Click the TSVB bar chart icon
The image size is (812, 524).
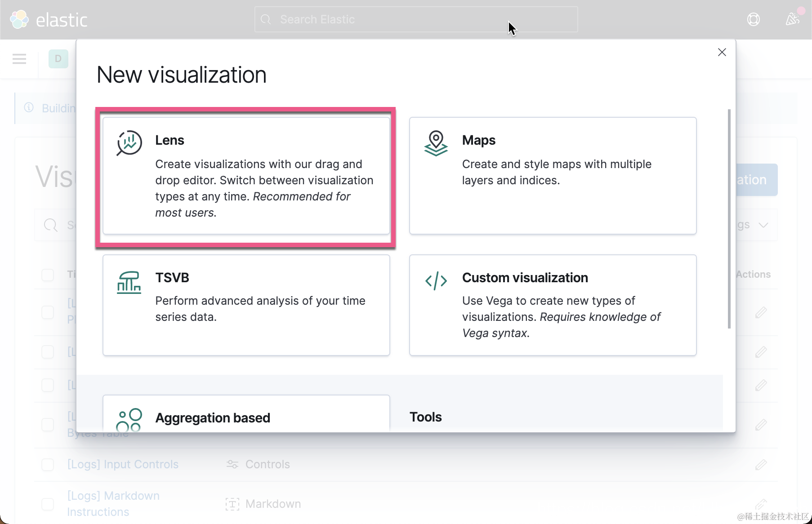click(129, 282)
